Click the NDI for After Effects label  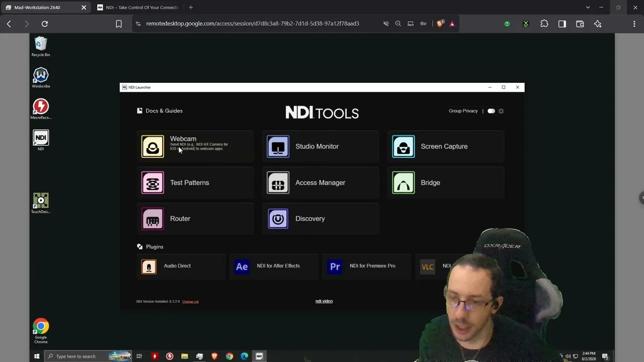pos(278,266)
